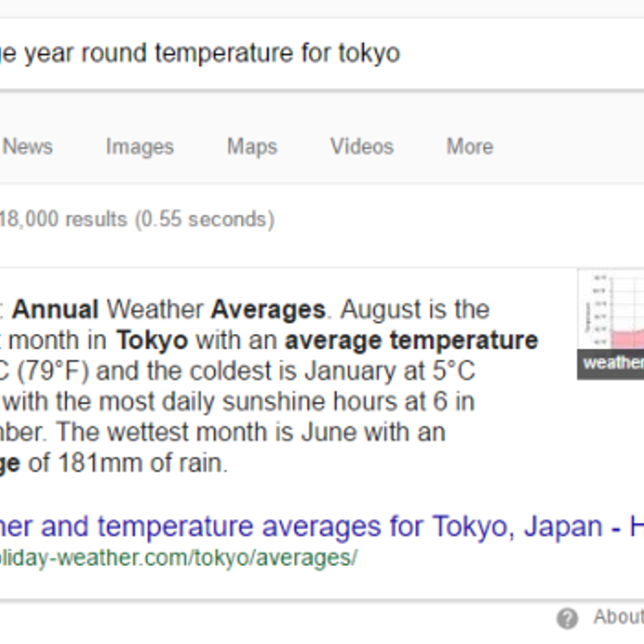644x644 pixels.
Task: Click the weather caption on thumbnail
Action: [613, 363]
